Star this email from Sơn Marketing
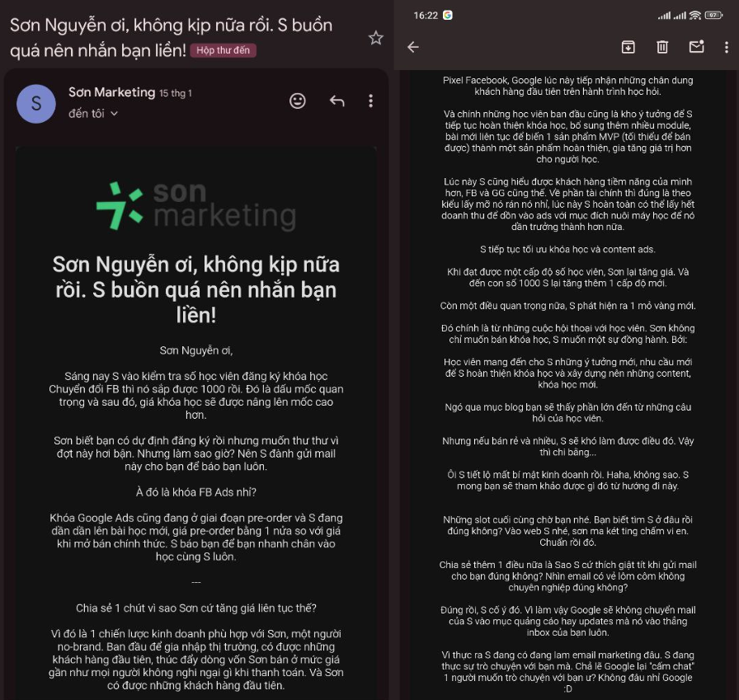This screenshot has width=739, height=700. tap(375, 38)
